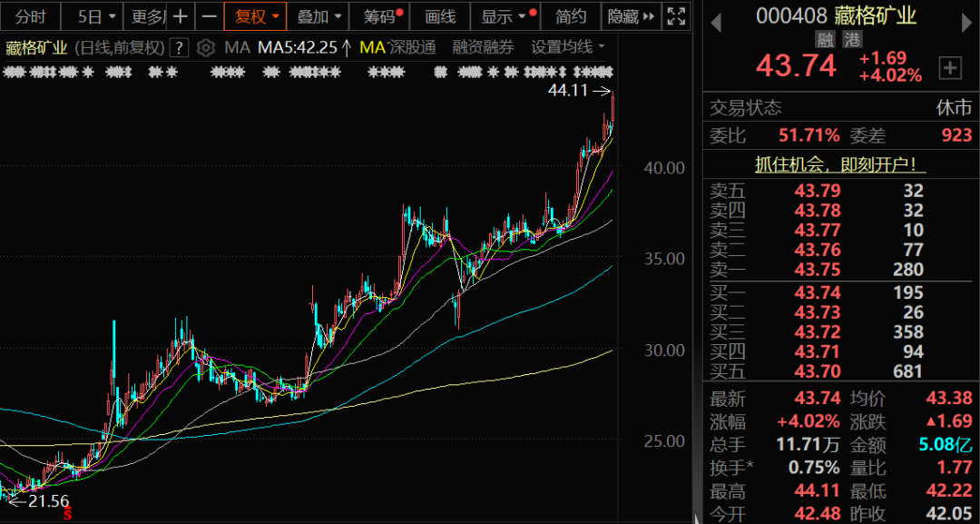Viewport: 980px width, 524px height.
Task: Open MA indicator settings gear icon
Action: click(x=206, y=47)
